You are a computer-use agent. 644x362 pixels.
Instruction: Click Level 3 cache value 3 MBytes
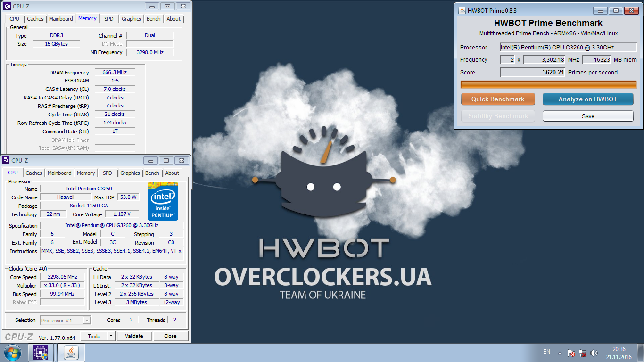tap(137, 302)
